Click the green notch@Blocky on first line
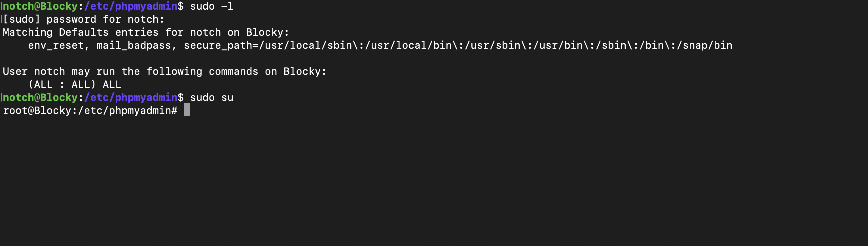 tap(41, 6)
